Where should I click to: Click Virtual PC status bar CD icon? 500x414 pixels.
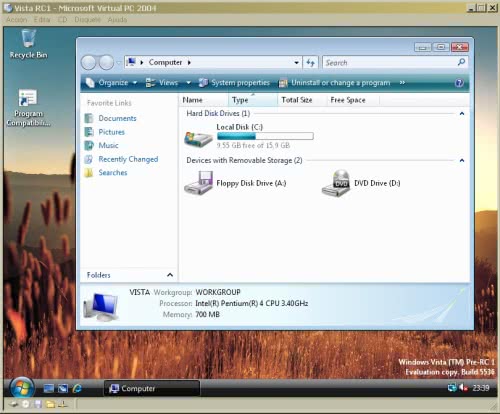(x=26, y=404)
